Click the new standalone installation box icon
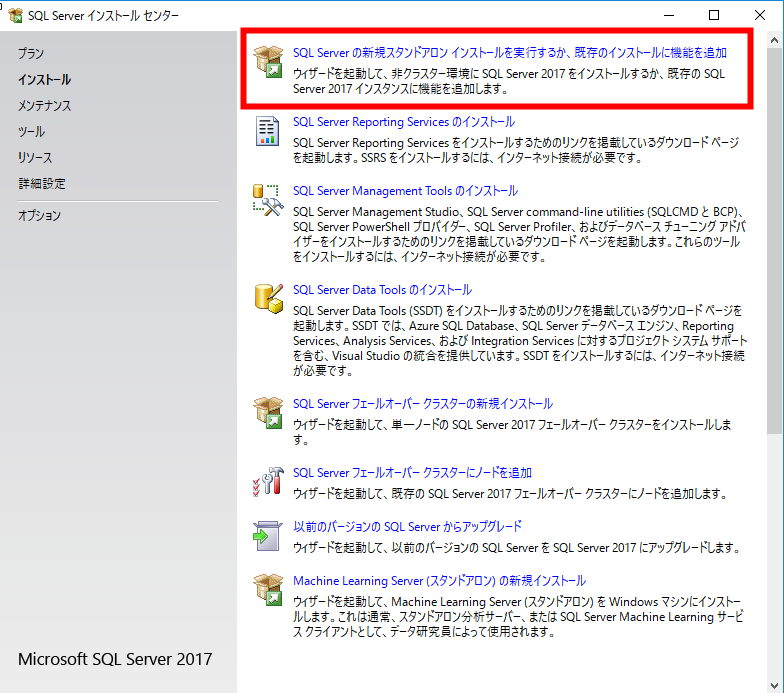 pos(268,61)
